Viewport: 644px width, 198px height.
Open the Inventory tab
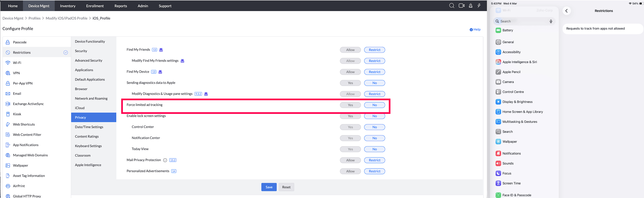click(x=68, y=6)
